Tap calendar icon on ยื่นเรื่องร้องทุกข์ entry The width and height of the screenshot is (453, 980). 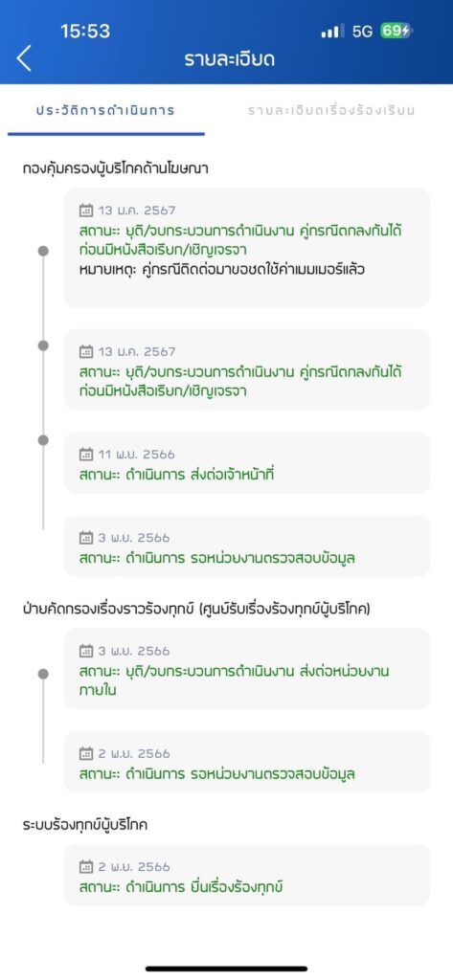(86, 866)
